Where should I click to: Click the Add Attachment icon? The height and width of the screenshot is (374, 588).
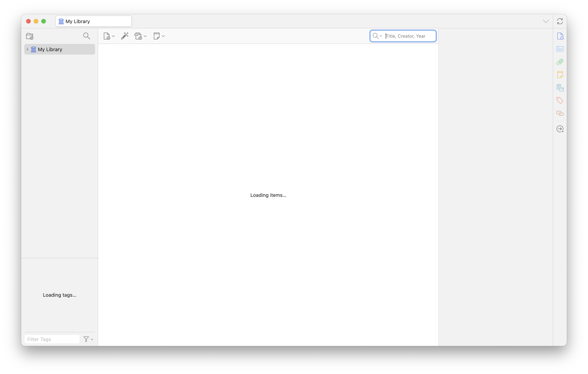tap(138, 36)
